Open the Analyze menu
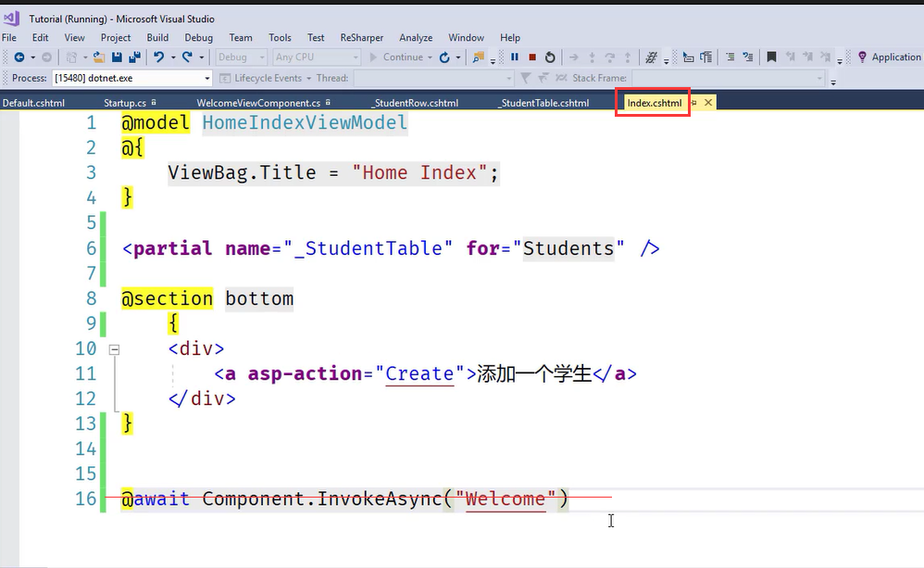This screenshot has height=568, width=924. [416, 38]
